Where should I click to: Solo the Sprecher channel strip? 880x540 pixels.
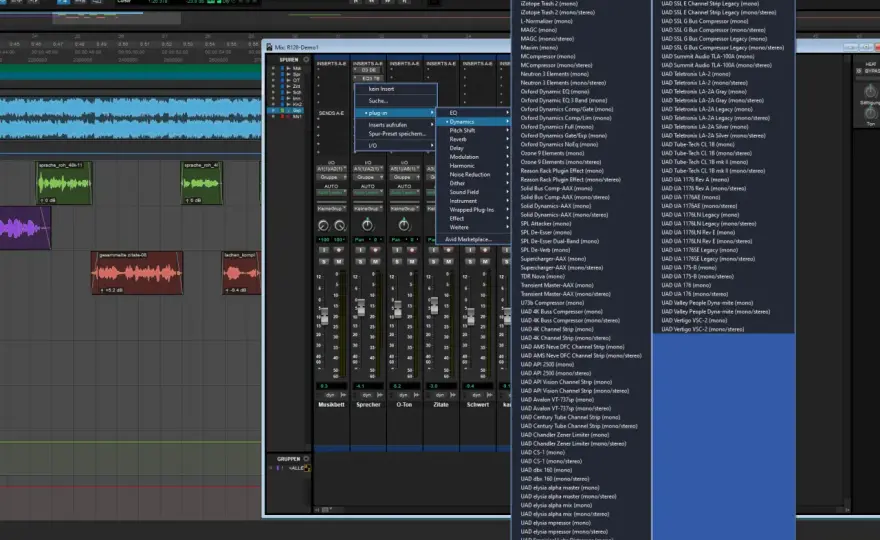(x=360, y=262)
